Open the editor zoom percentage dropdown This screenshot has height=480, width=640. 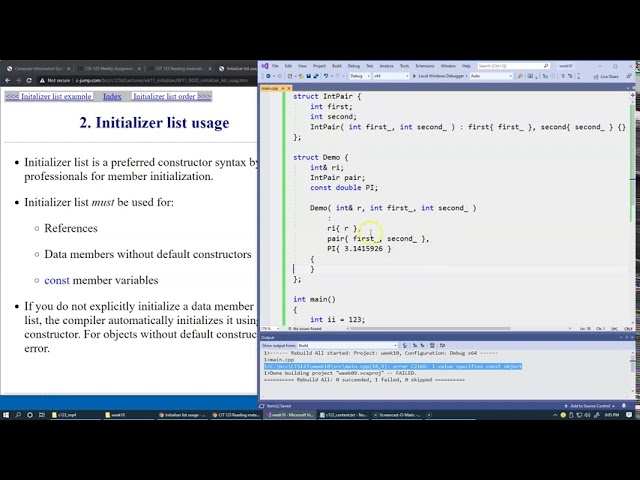[269, 329]
